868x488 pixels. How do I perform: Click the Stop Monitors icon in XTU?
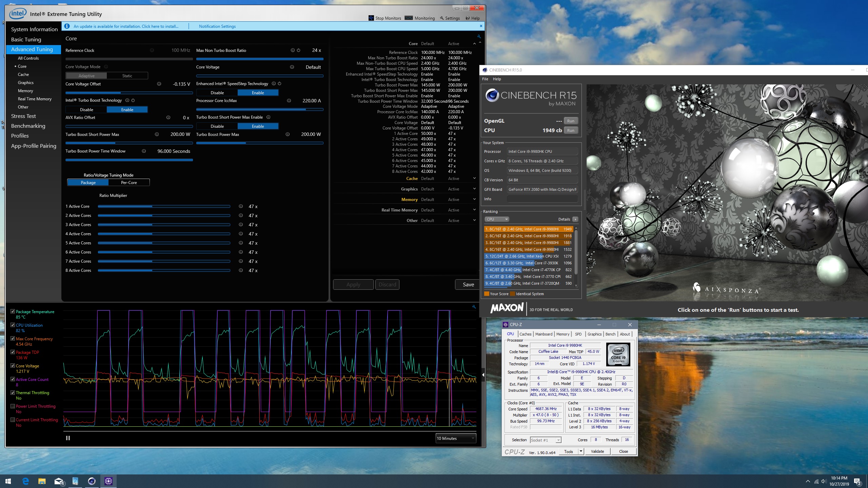[371, 18]
